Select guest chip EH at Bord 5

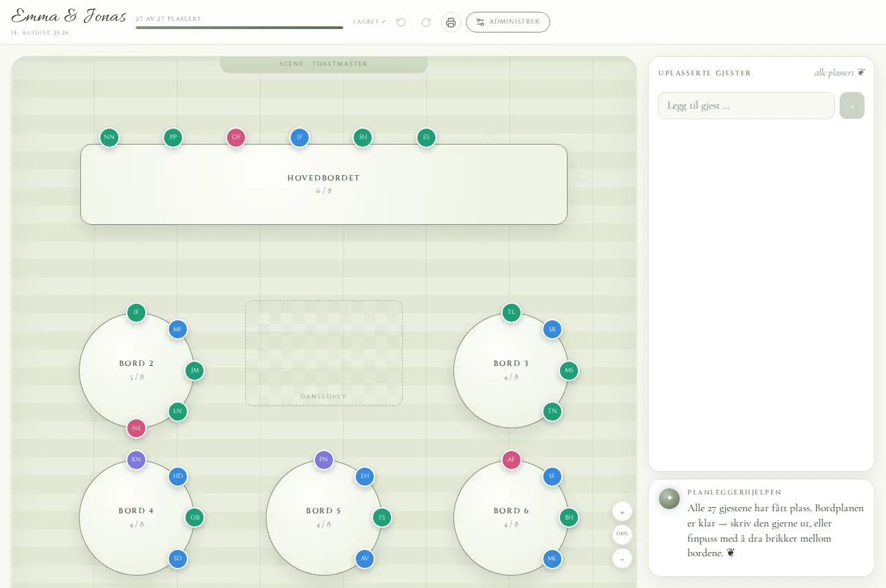coord(365,477)
